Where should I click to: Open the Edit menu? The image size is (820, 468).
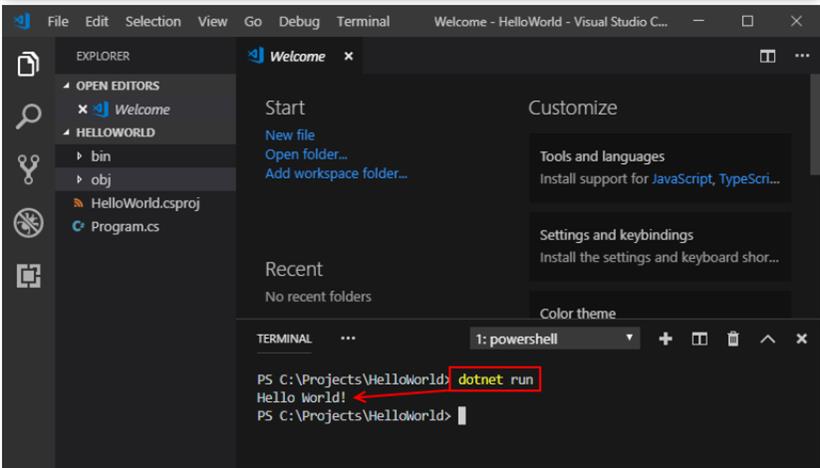click(x=97, y=21)
